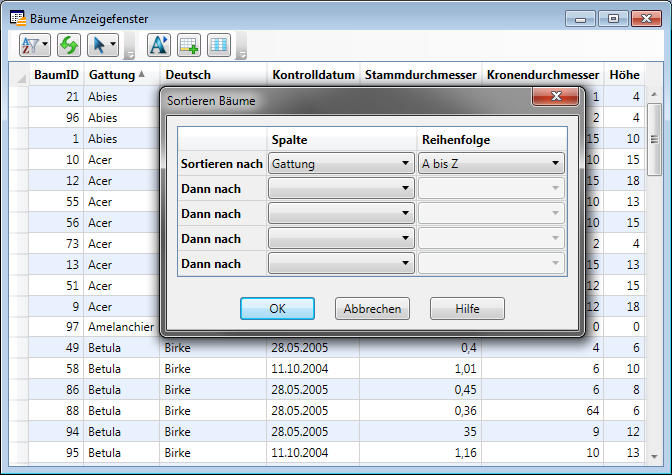
Task: Open the sort and filter tool dropdown
Action: [35, 45]
